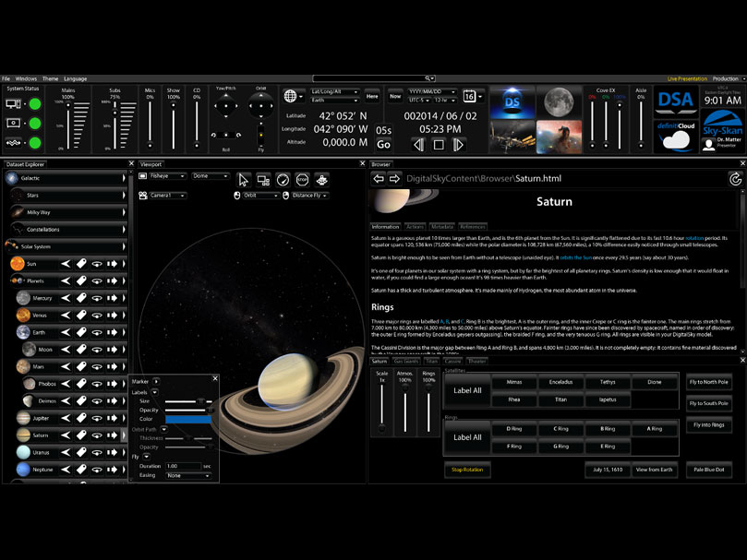
Task: Open the calendar date picker icon
Action: pos(471,96)
